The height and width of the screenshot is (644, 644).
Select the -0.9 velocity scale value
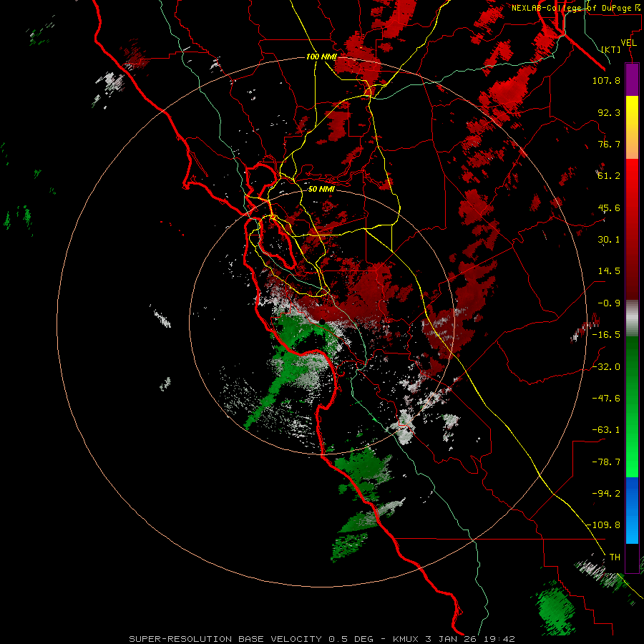(x=609, y=303)
